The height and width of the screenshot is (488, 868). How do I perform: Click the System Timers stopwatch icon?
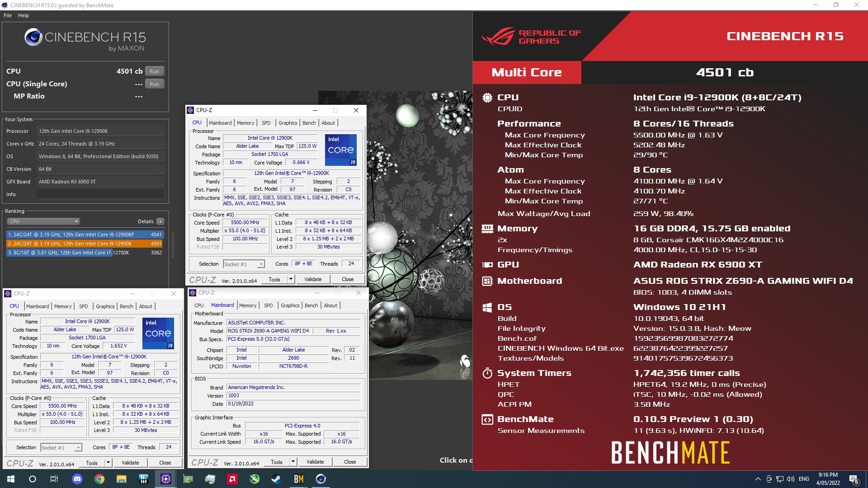coord(487,373)
